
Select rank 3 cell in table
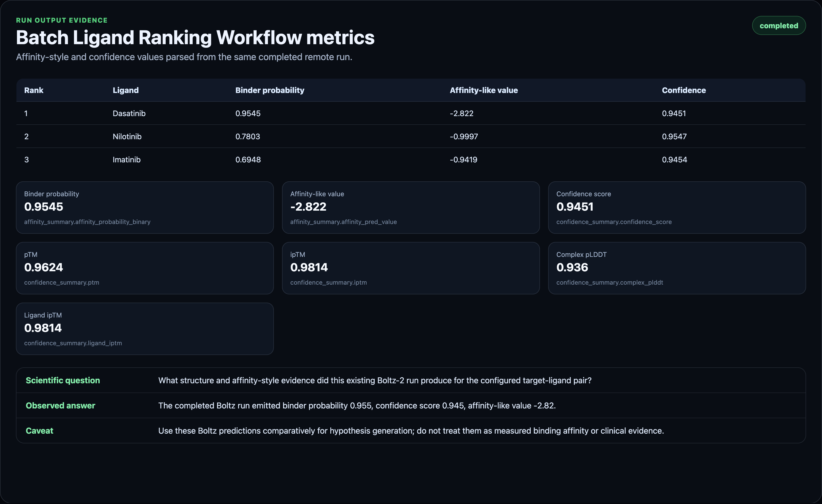(x=26, y=160)
